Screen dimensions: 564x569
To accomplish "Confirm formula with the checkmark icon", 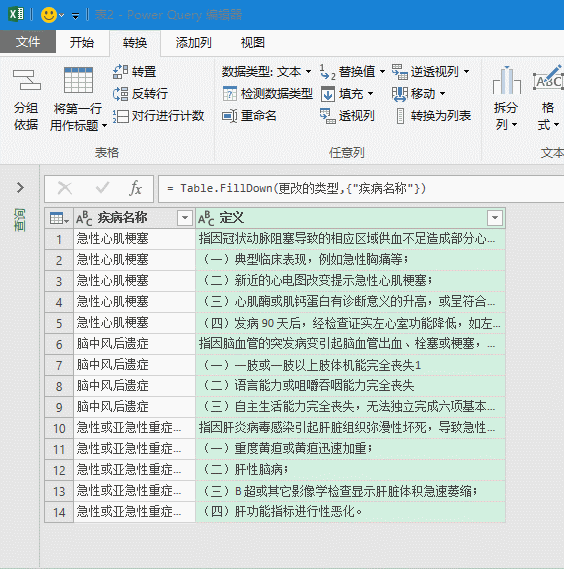I will click(102, 188).
